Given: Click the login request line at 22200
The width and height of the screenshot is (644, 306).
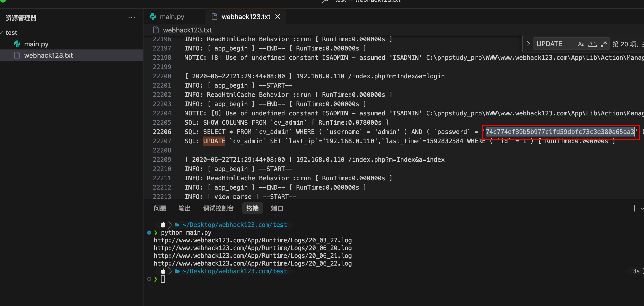Looking at the screenshot, I should 315,76.
